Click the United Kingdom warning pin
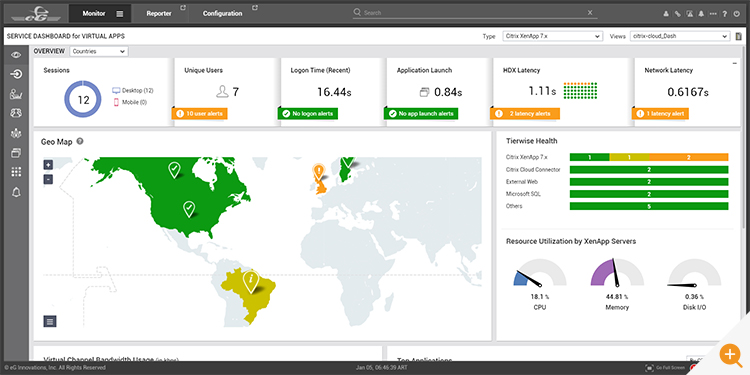Viewport: 750px width, 375px height. point(318,171)
